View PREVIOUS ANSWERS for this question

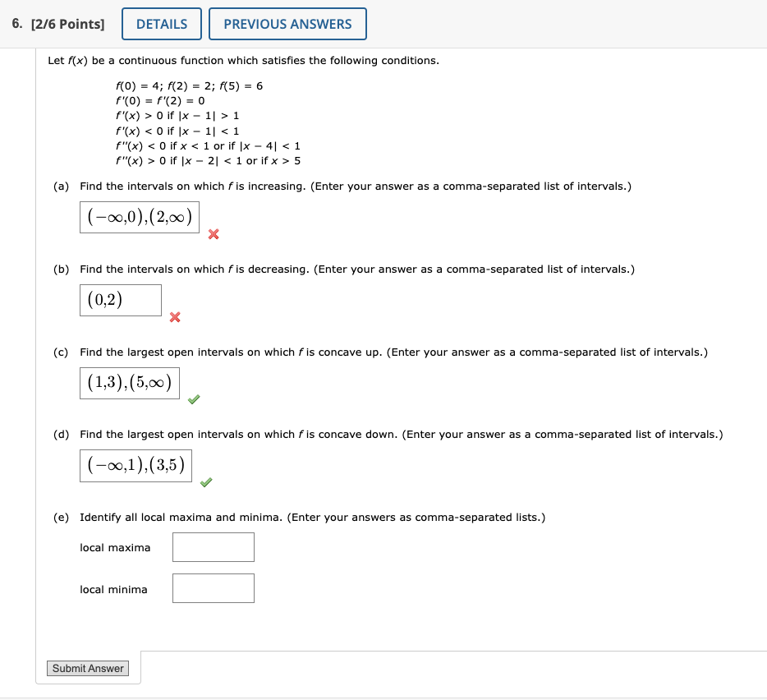[x=287, y=24]
